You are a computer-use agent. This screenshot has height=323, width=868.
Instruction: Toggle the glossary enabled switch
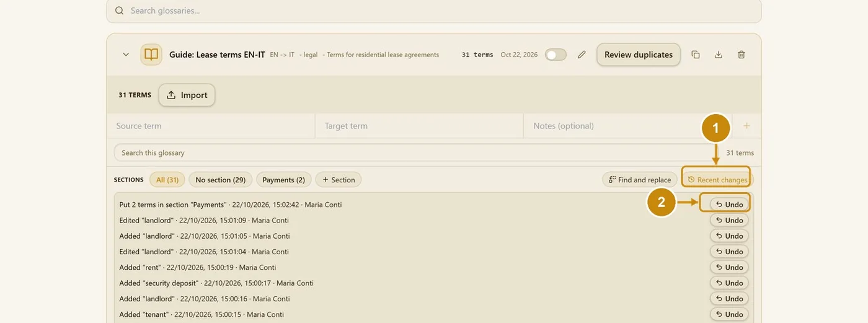click(556, 55)
